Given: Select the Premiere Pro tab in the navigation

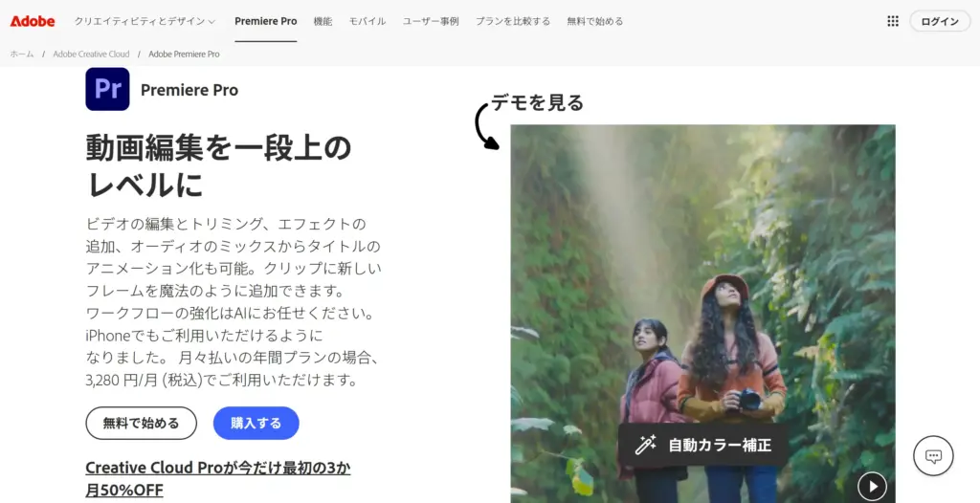Looking at the screenshot, I should tap(265, 21).
